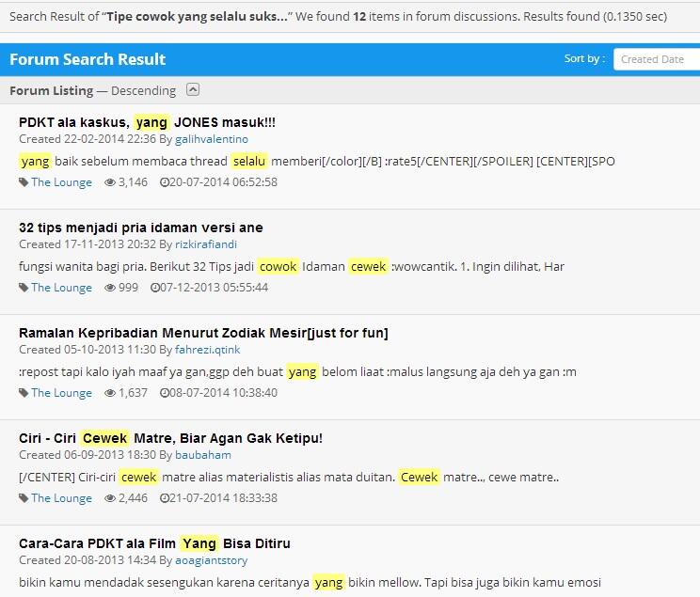Click tag icon in the Cewek Matre result row

24,498
